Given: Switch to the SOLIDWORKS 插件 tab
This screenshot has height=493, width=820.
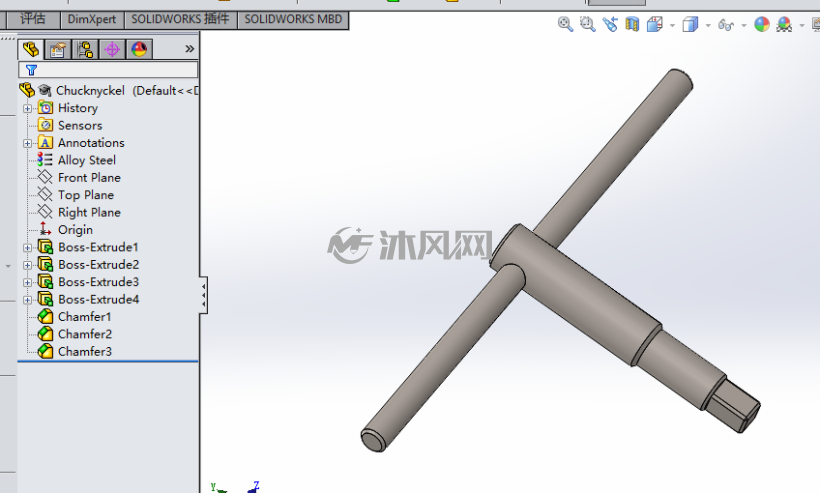Looking at the screenshot, I should point(180,19).
